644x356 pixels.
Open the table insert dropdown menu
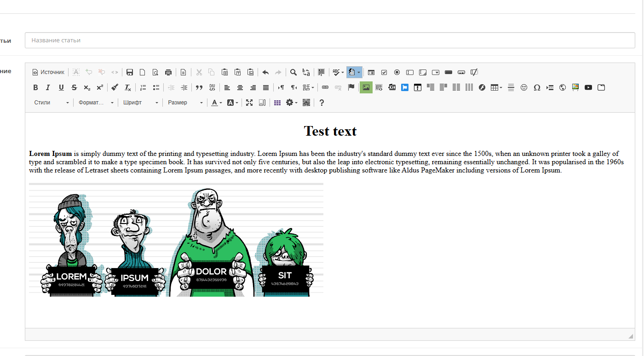(x=496, y=87)
